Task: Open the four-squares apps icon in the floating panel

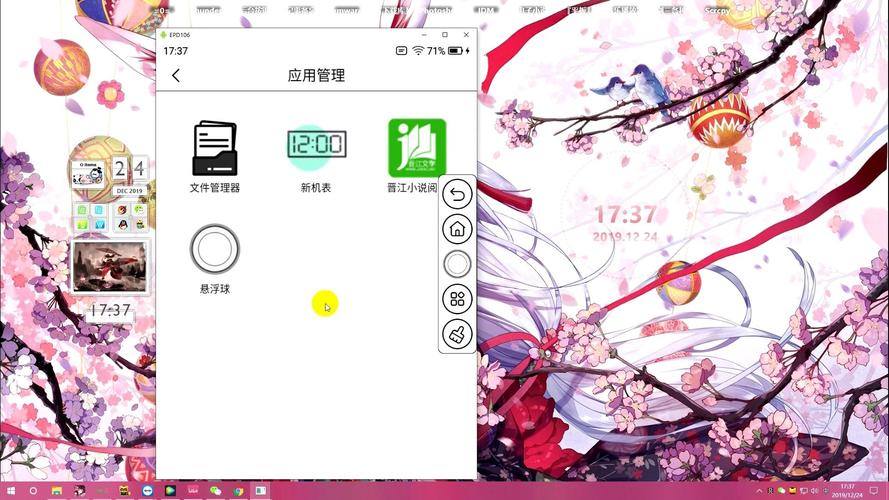Action: [x=457, y=299]
